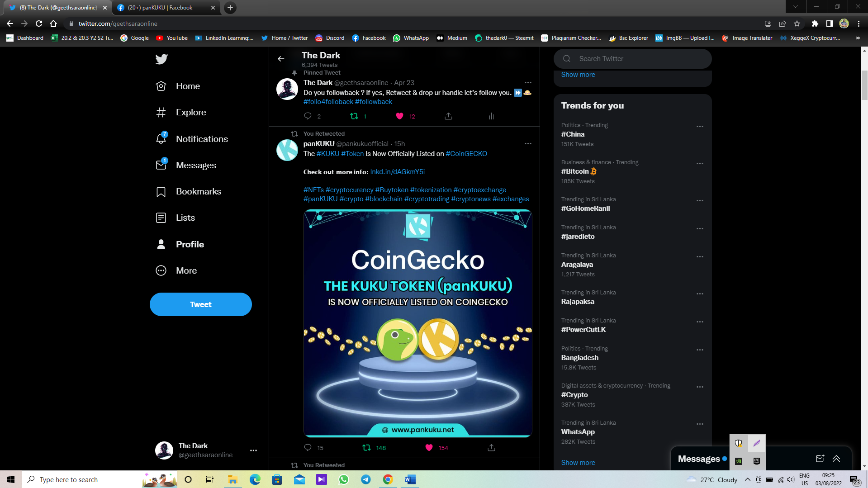Image resolution: width=868 pixels, height=488 pixels.
Task: Go back using the arrow beside The Dark
Action: click(281, 59)
